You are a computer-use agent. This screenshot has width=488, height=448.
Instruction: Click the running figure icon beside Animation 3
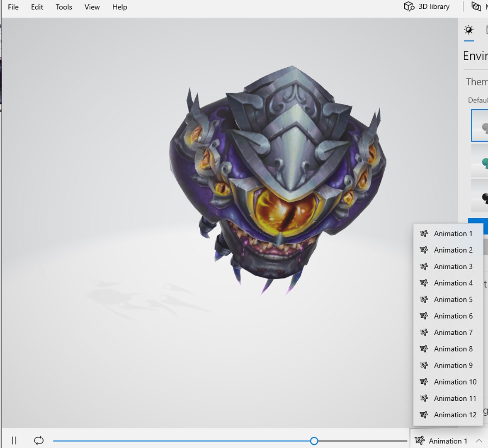tap(424, 266)
